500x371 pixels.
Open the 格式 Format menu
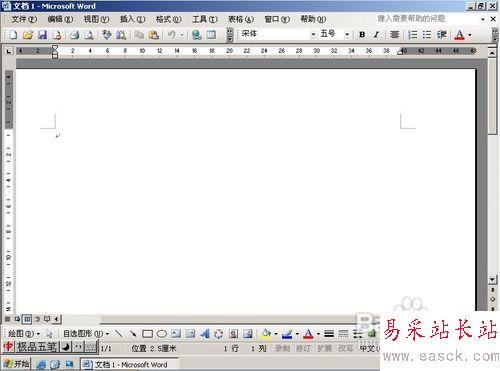point(169,19)
